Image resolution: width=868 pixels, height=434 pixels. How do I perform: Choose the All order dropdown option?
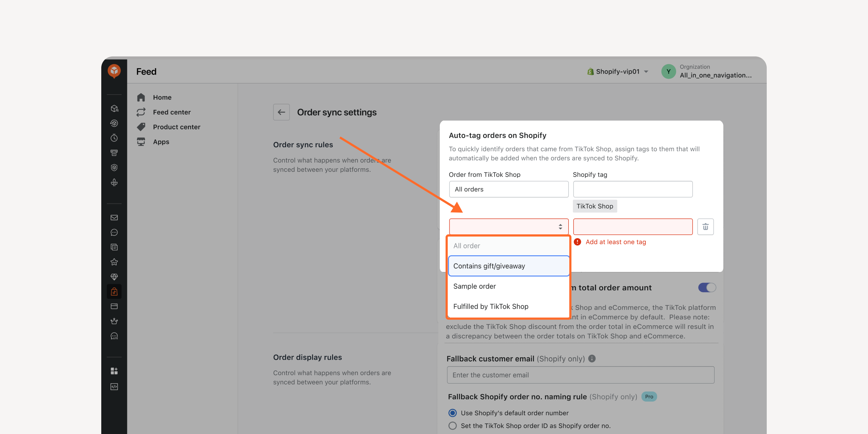pos(508,246)
